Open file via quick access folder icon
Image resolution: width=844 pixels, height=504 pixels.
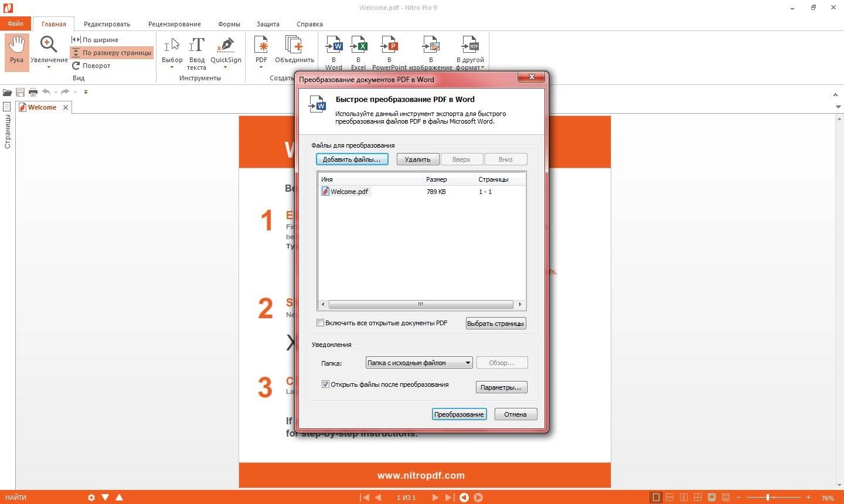tap(7, 92)
